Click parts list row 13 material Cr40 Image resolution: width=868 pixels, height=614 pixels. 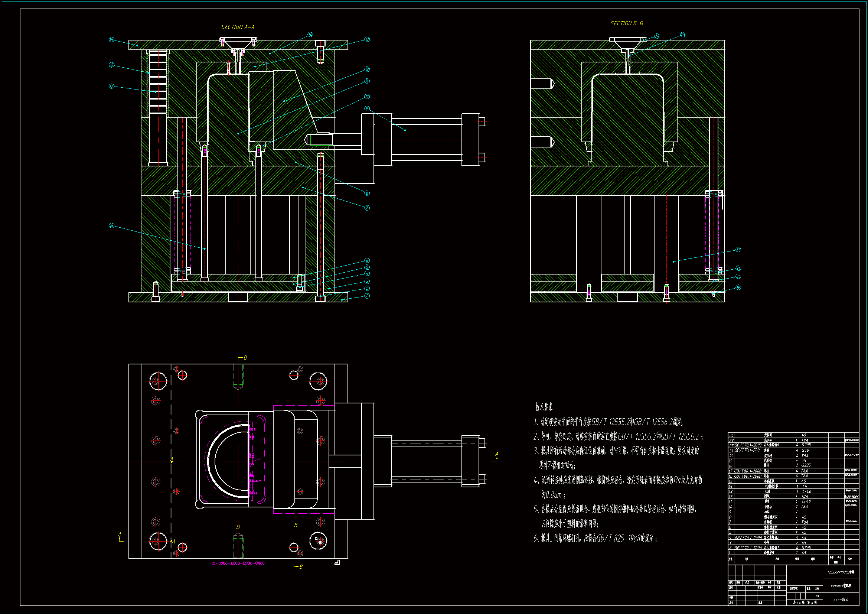click(806, 491)
